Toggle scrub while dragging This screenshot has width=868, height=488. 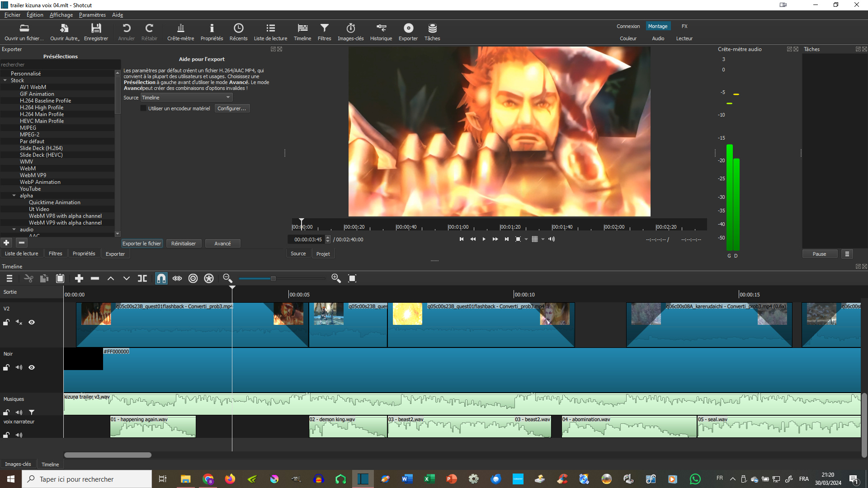click(x=177, y=278)
